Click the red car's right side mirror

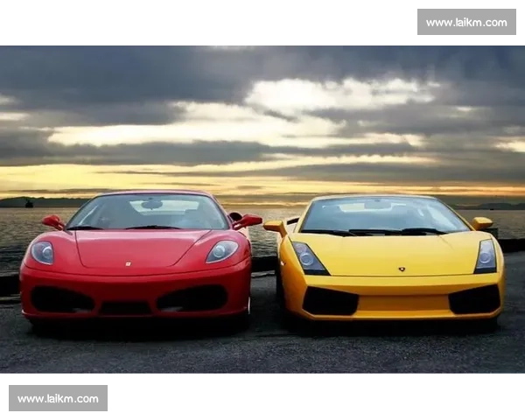247,221
